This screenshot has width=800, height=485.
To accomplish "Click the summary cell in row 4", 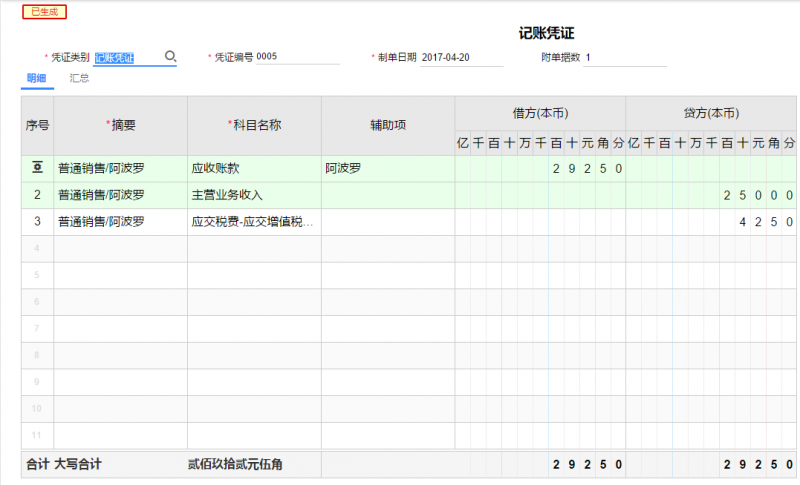I will 120,249.
